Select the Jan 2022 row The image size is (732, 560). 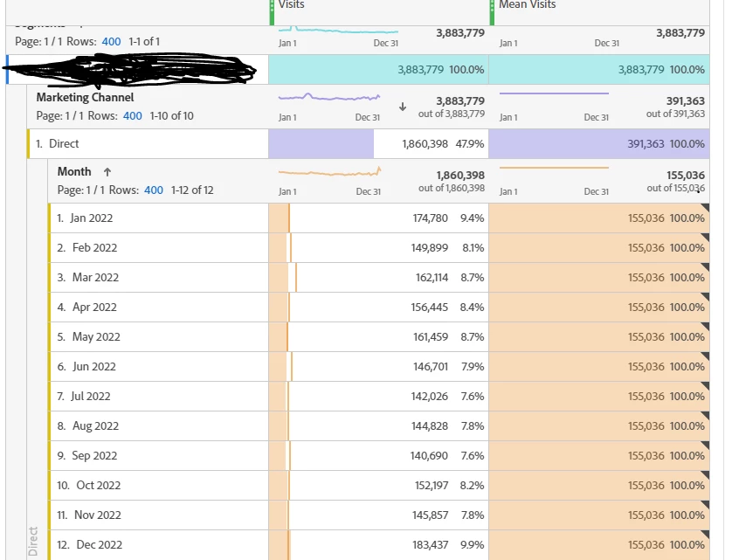pyautogui.click(x=159, y=218)
